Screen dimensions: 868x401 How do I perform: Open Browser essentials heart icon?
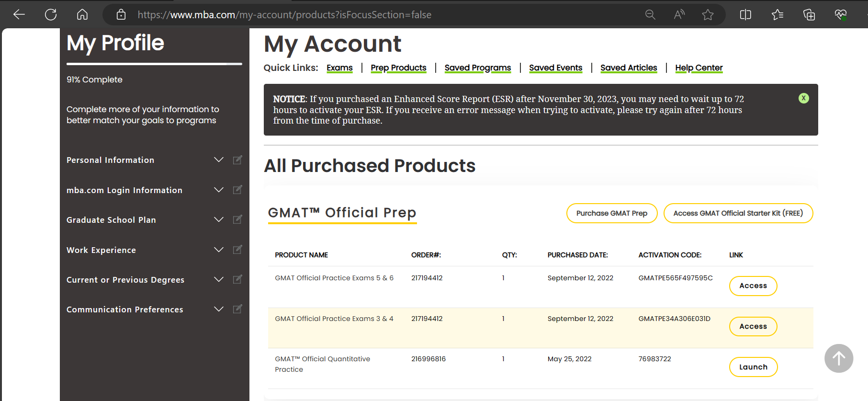pyautogui.click(x=841, y=15)
